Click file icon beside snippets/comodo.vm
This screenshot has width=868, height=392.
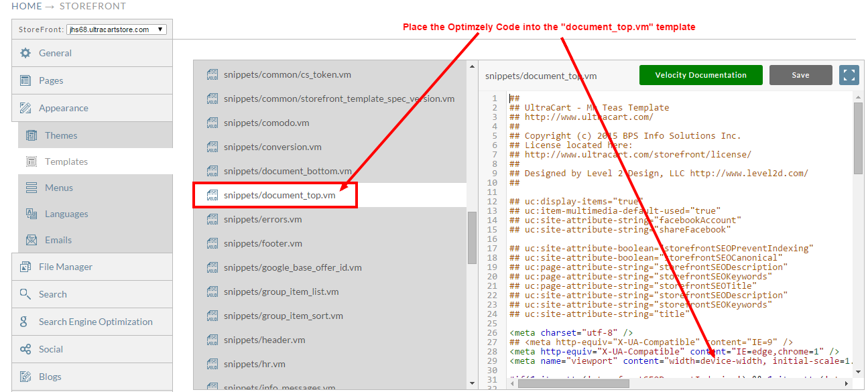(212, 123)
